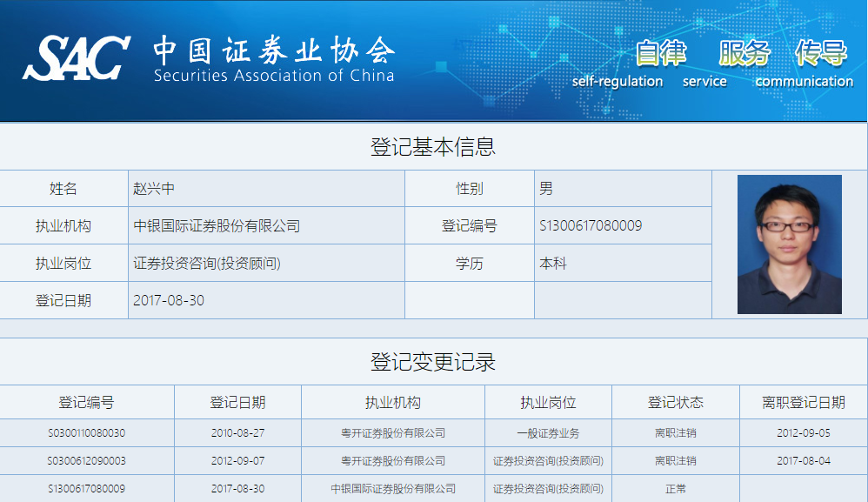Click the gender value 男
This screenshot has height=502, width=868.
(546, 189)
